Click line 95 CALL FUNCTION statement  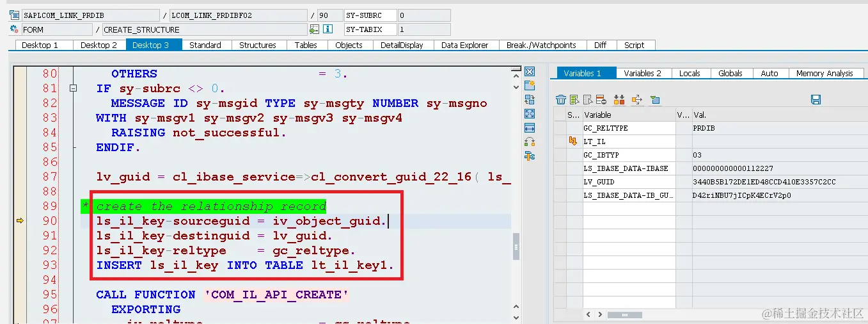click(222, 295)
